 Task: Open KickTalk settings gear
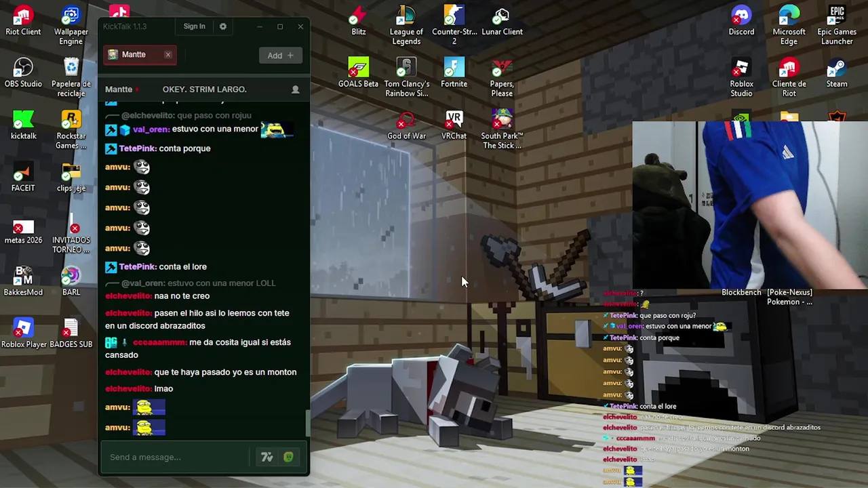[x=222, y=26]
